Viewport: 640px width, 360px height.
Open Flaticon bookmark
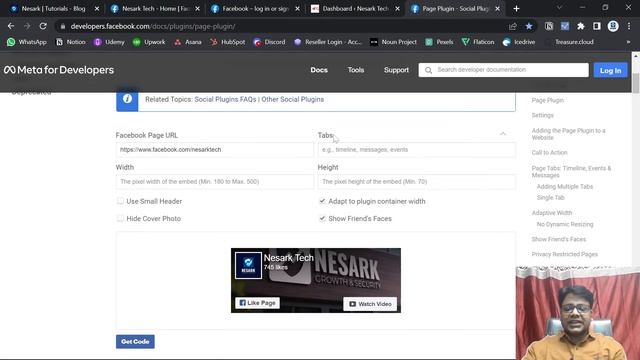pyautogui.click(x=478, y=42)
